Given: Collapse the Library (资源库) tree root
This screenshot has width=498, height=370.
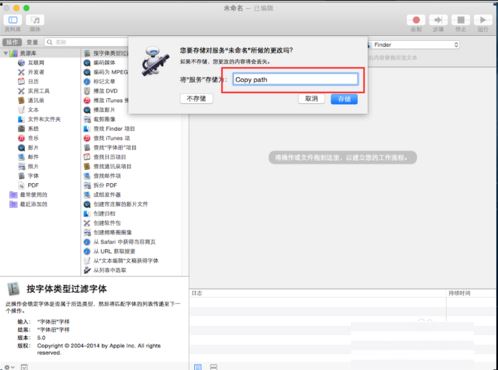Looking at the screenshot, I should 6,53.
